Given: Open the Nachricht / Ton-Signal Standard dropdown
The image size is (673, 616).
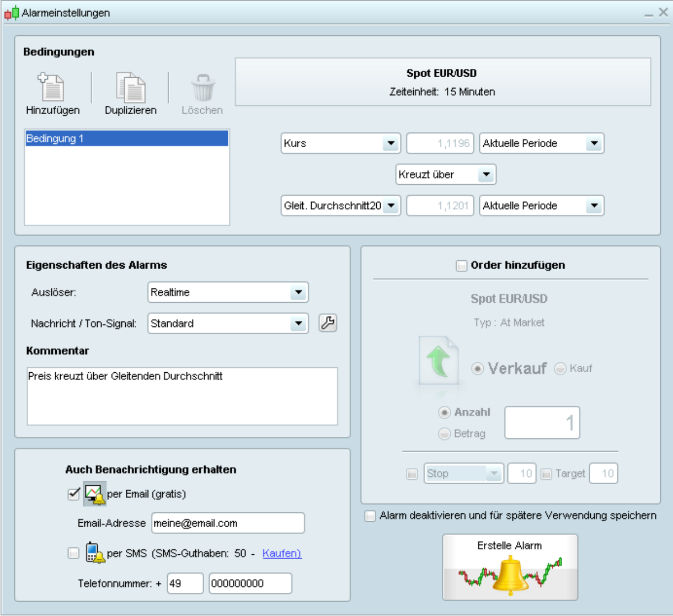Looking at the screenshot, I should point(228,324).
